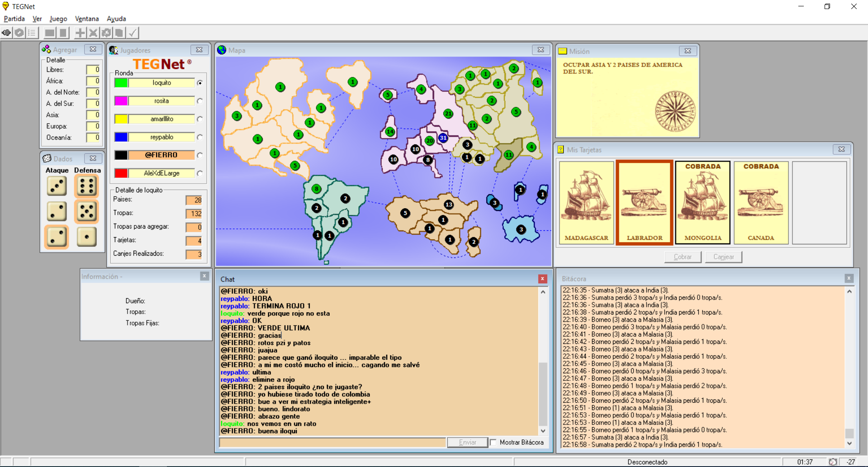Image resolution: width=868 pixels, height=467 pixels.
Task: Click the defense die showing five
Action: click(x=86, y=211)
